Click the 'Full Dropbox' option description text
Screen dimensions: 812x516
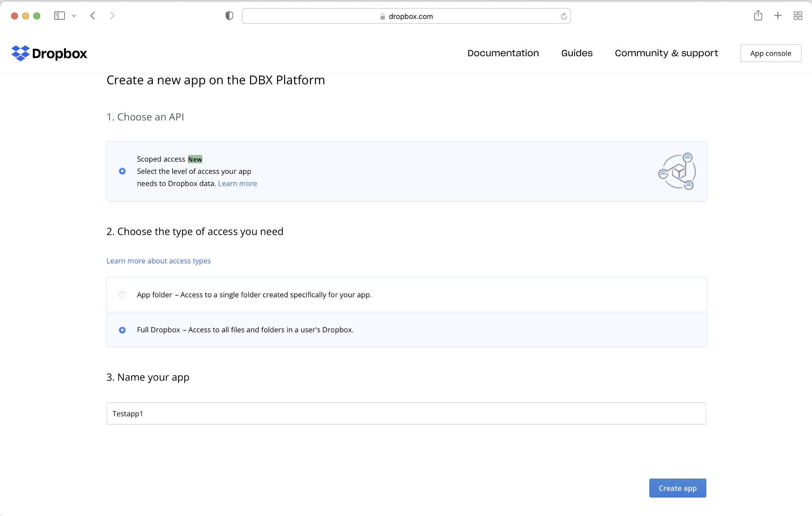coord(245,330)
